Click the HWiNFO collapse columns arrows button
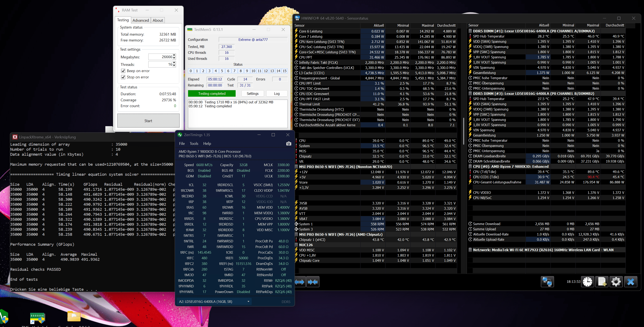Screen dimensions: 644x327 coord(313,282)
